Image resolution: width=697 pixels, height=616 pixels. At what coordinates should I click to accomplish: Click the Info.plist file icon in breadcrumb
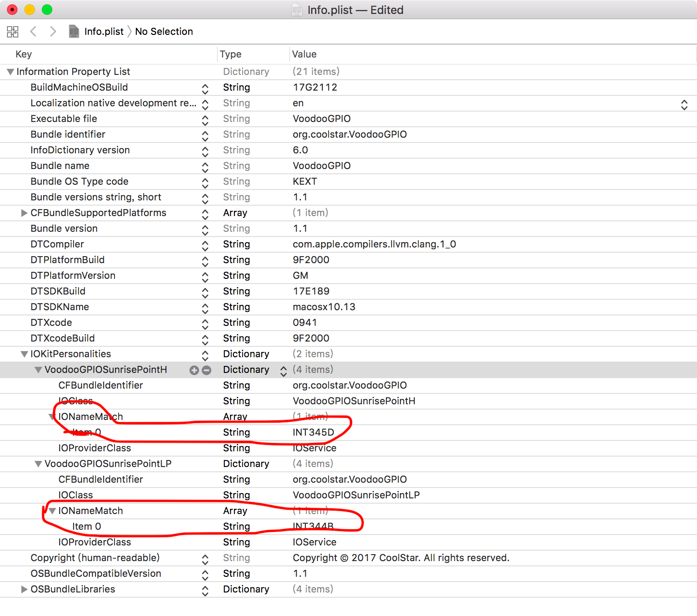(x=74, y=31)
